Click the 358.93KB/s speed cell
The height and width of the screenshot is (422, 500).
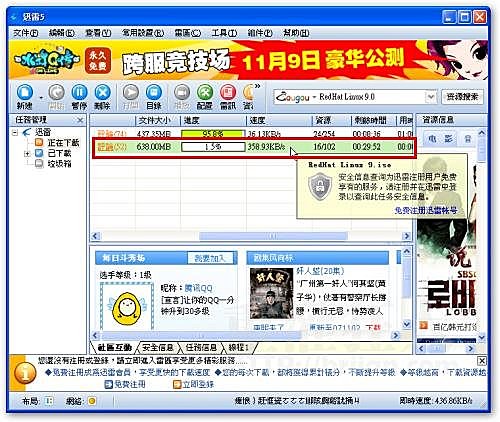point(267,147)
